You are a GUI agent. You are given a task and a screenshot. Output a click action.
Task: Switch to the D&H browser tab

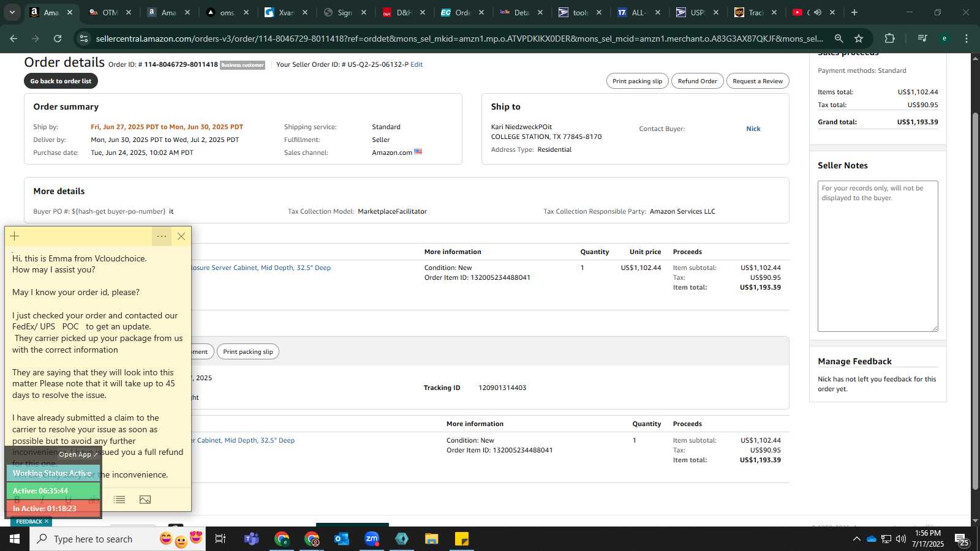(404, 12)
